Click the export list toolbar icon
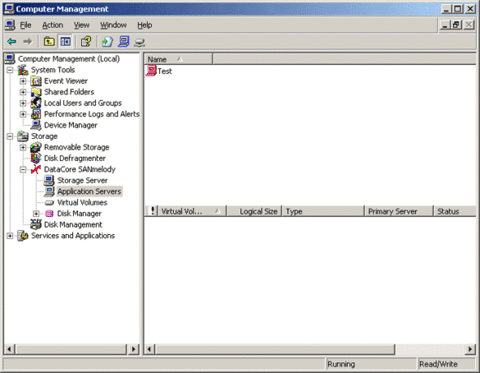 point(107,41)
